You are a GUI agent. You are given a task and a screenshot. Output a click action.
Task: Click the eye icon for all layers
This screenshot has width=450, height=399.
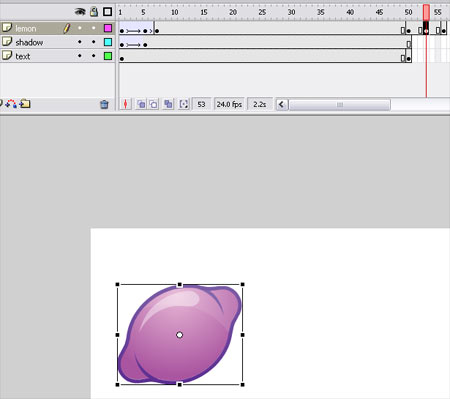[80, 12]
